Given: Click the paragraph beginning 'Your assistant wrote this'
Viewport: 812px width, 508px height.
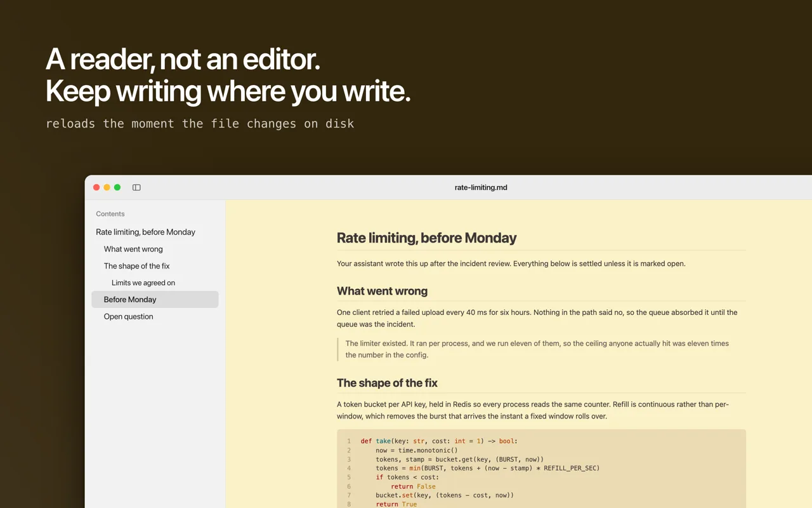Looking at the screenshot, I should click(x=511, y=264).
